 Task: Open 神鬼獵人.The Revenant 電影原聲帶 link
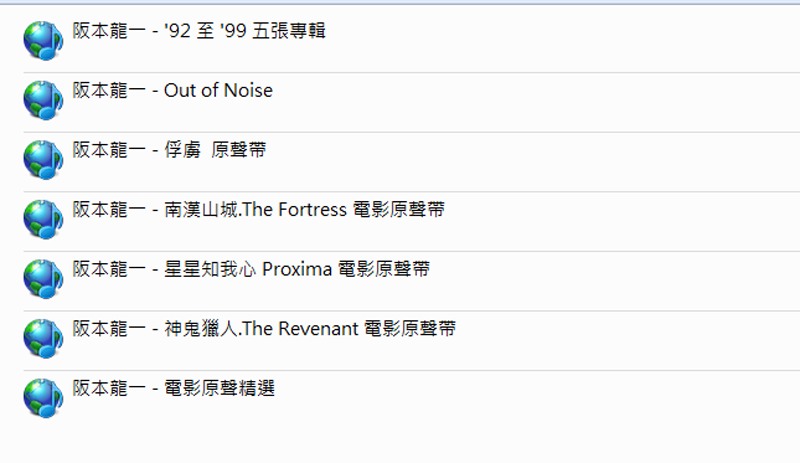(x=264, y=328)
